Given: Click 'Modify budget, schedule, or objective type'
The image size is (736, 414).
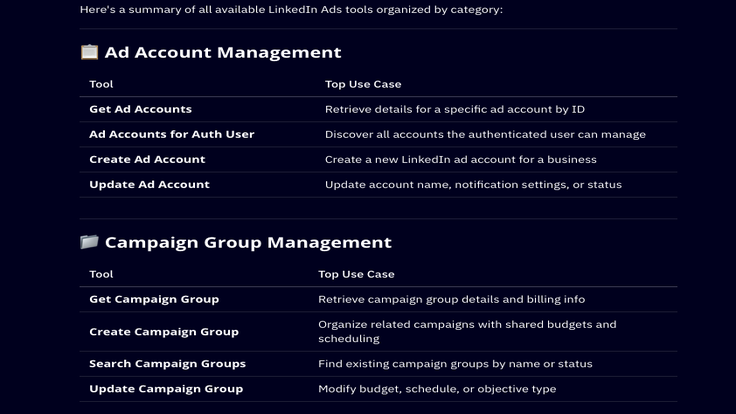Looking at the screenshot, I should 437,389.
